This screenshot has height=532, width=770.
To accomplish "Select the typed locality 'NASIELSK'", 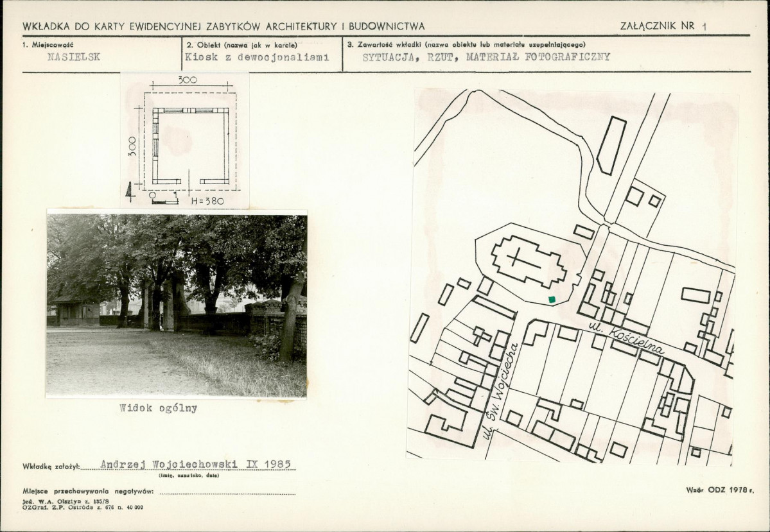I will point(74,57).
